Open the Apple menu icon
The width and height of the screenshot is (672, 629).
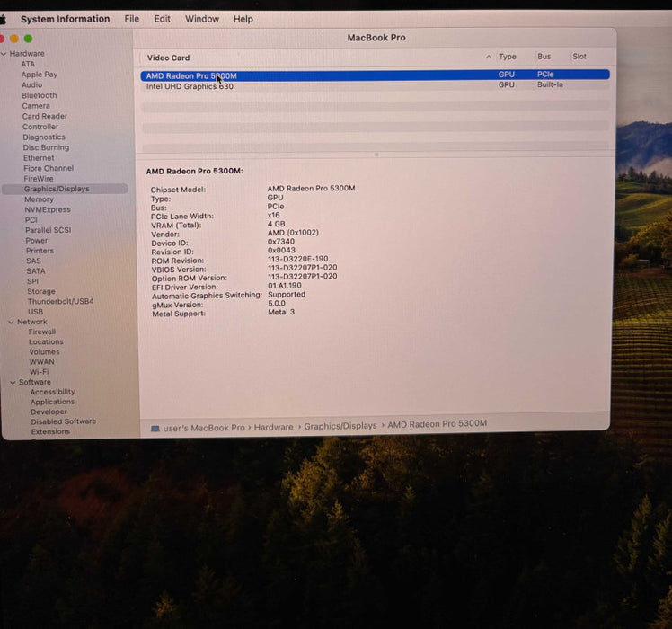point(2,19)
